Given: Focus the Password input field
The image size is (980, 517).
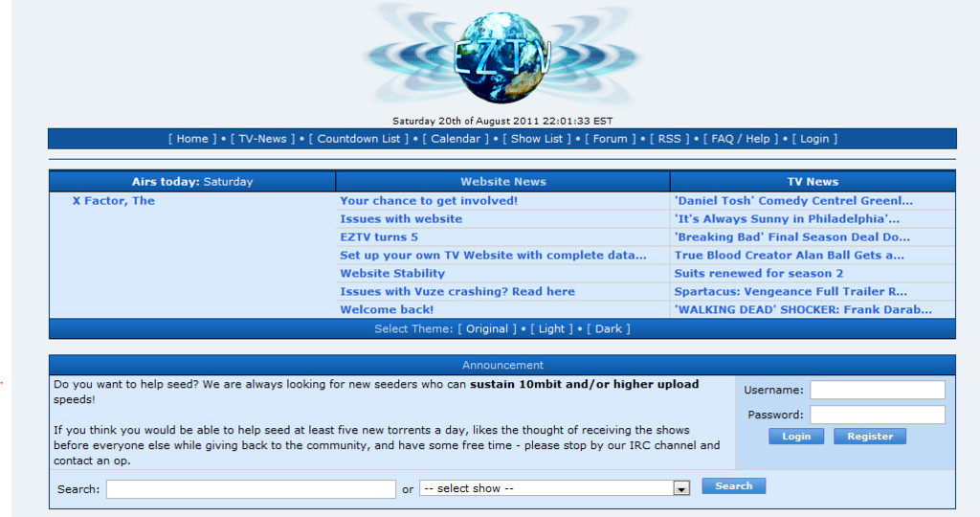Looking at the screenshot, I should [878, 415].
